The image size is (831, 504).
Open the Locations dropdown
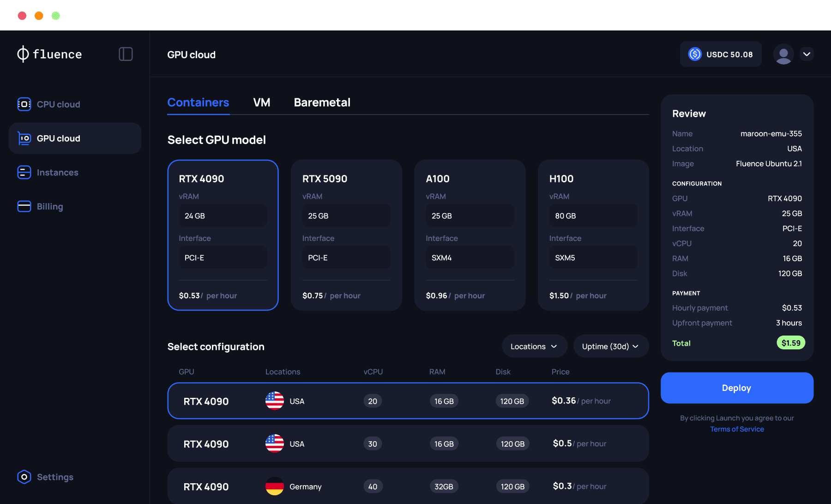(x=534, y=346)
